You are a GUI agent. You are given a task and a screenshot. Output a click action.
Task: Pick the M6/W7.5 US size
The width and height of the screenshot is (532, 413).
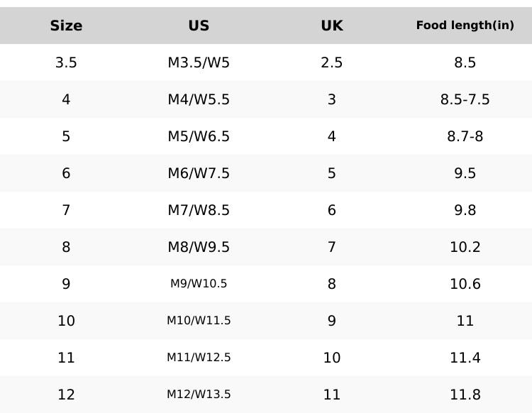[x=199, y=173]
